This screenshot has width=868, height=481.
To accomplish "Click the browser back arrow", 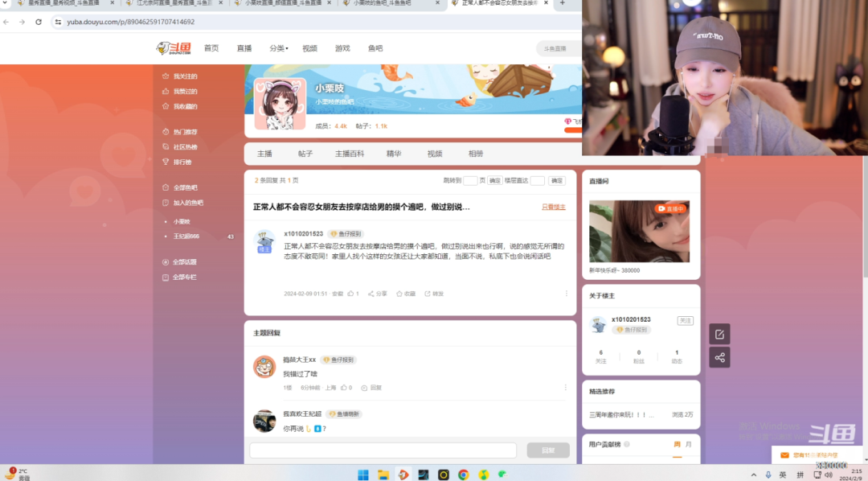I will coord(6,23).
